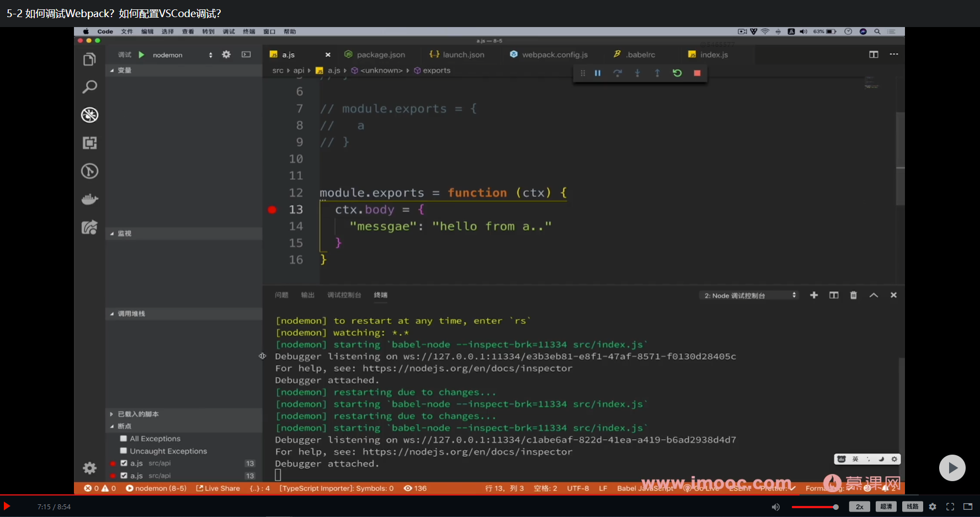Toggle the line 13 breakpoint in gutter
The width and height of the screenshot is (980, 517).
click(272, 210)
